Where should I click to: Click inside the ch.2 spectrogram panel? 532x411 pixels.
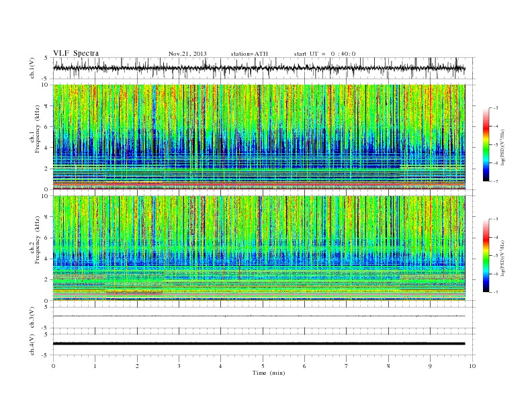click(x=259, y=248)
